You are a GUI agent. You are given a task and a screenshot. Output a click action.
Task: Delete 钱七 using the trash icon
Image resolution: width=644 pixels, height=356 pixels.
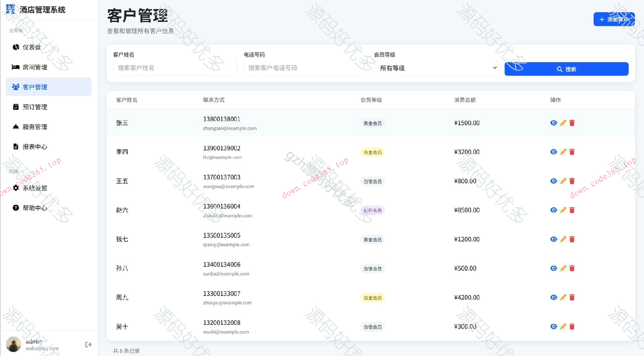coord(572,239)
